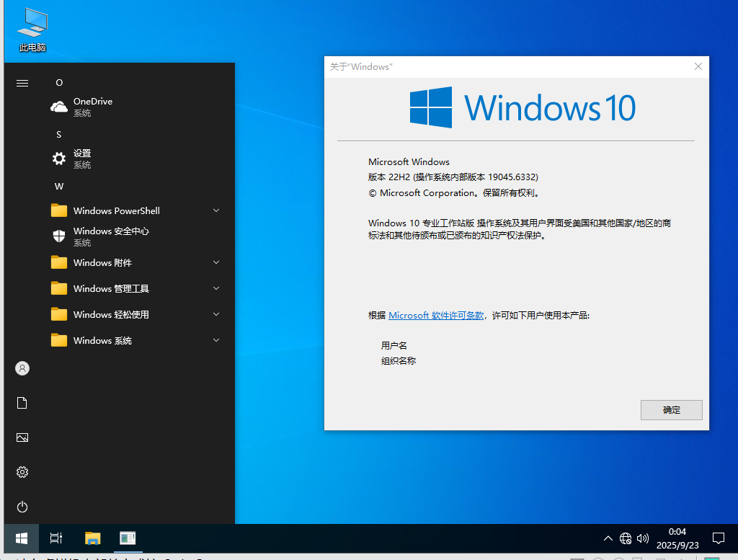
Task: Open the Action Center notification icon
Action: tap(719, 538)
